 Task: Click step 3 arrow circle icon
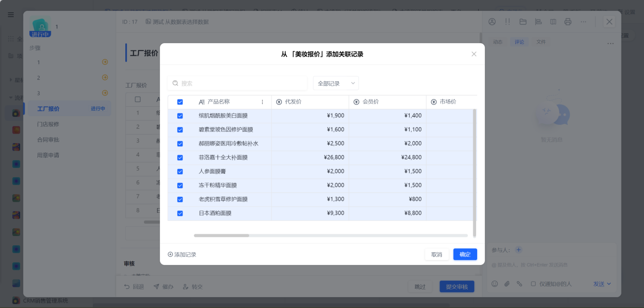click(105, 93)
